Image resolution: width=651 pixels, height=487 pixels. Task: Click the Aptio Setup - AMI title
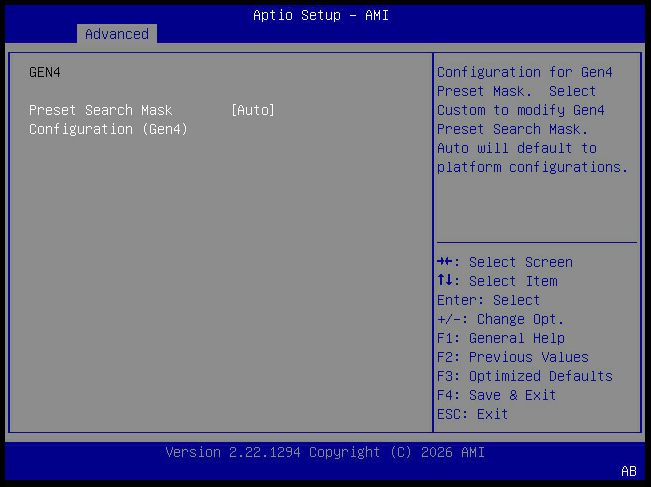click(321, 15)
